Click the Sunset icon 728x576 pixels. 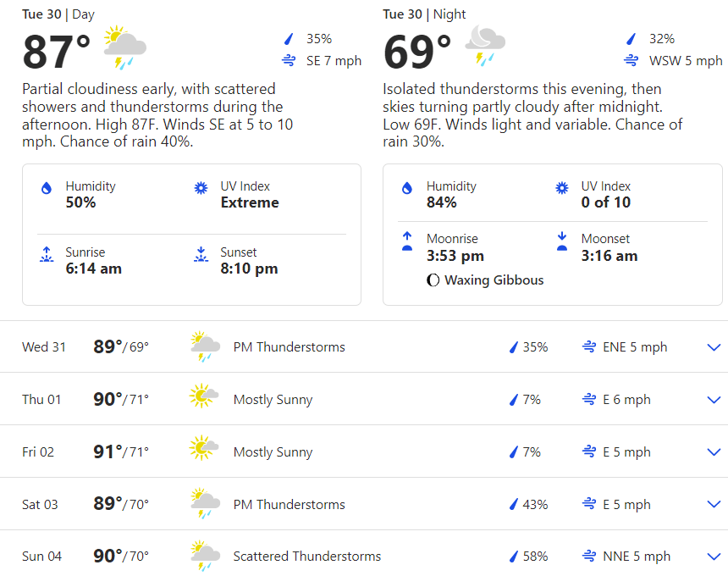coord(201,254)
